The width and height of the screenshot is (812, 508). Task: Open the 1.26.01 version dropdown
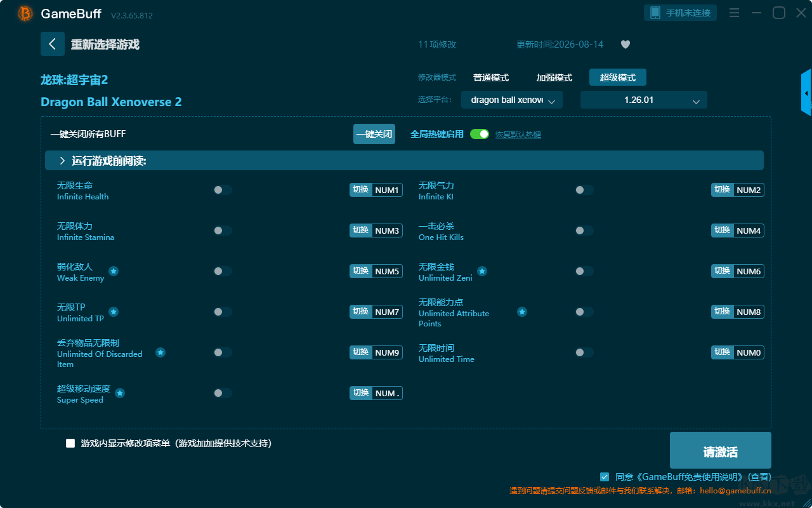click(644, 100)
